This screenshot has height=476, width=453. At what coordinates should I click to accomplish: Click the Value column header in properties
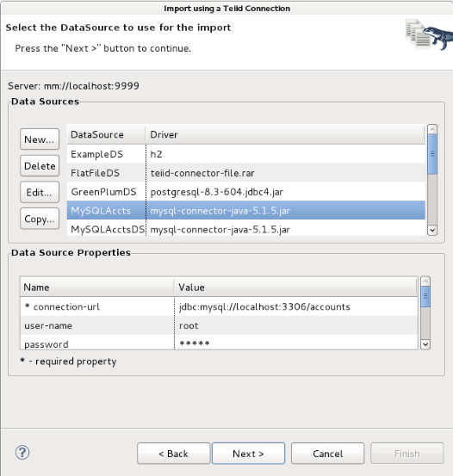[295, 287]
